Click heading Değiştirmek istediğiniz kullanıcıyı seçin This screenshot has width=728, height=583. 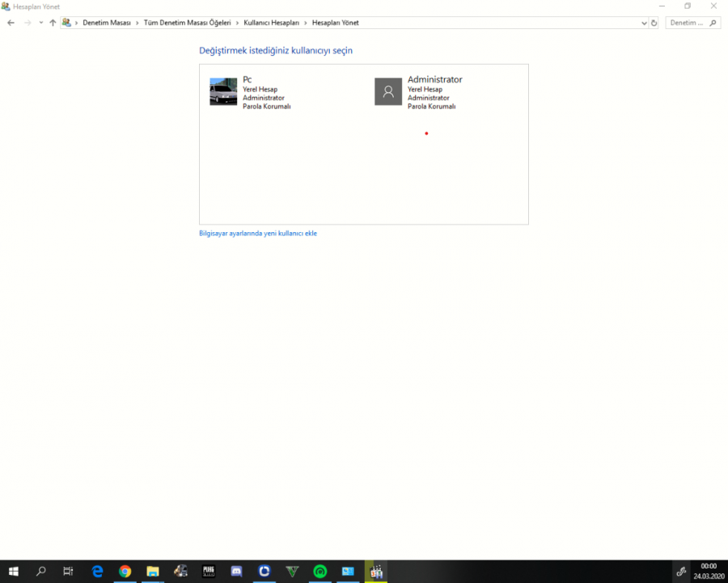(276, 51)
